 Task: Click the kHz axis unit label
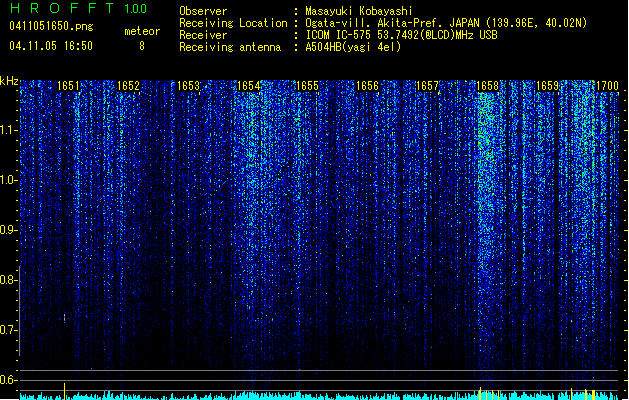point(9,81)
